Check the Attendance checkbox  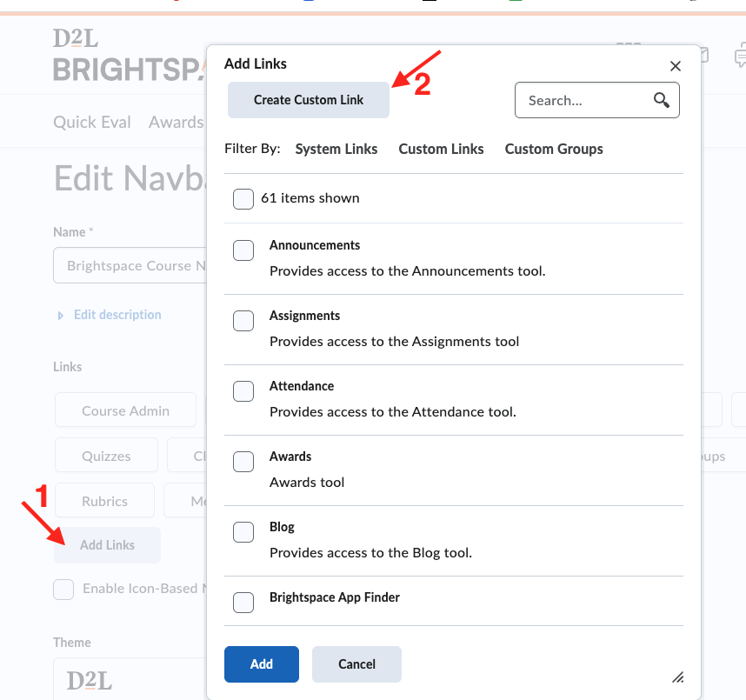[x=243, y=391]
